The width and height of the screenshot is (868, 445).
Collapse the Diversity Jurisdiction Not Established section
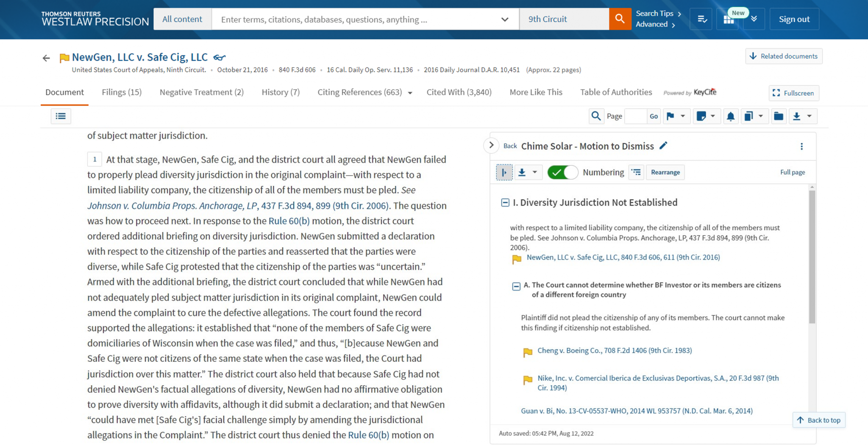[x=505, y=203]
